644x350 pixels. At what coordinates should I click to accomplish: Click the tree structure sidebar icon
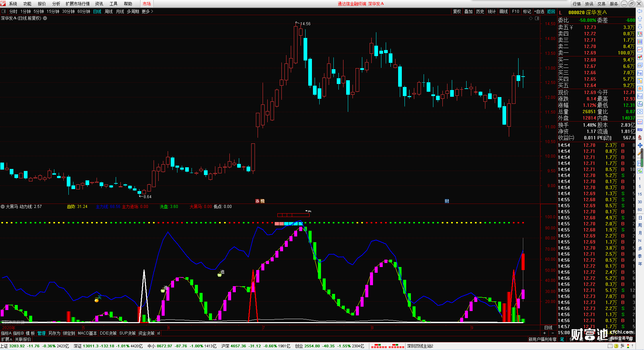click(640, 81)
